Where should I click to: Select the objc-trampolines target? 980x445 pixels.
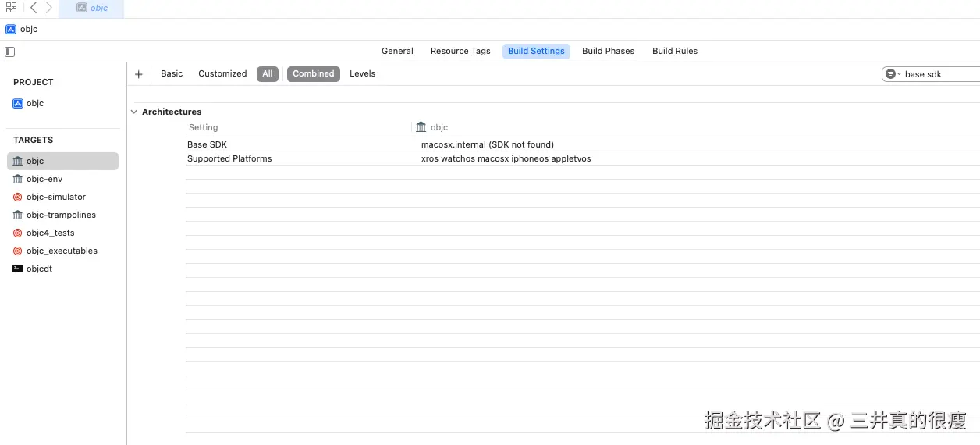(x=62, y=215)
